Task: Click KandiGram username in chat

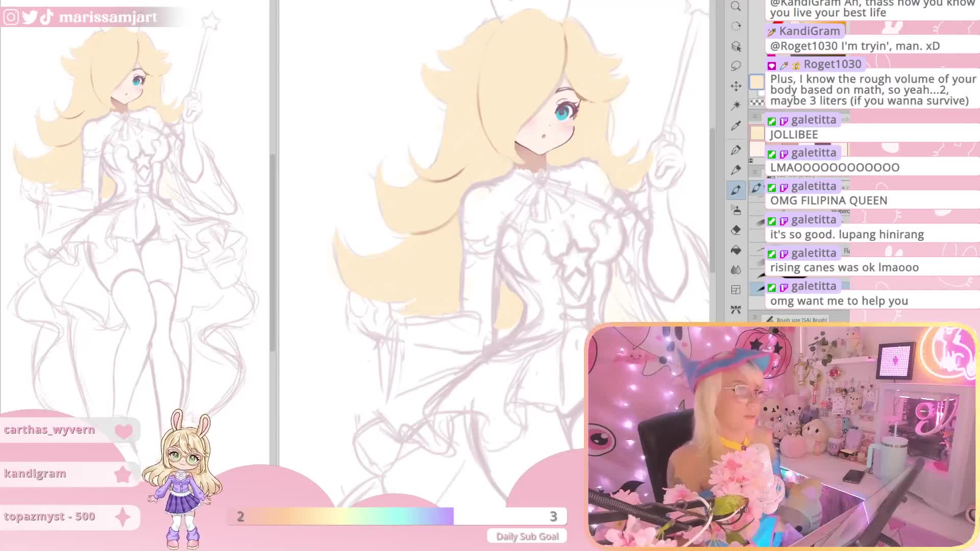Action: (x=810, y=31)
